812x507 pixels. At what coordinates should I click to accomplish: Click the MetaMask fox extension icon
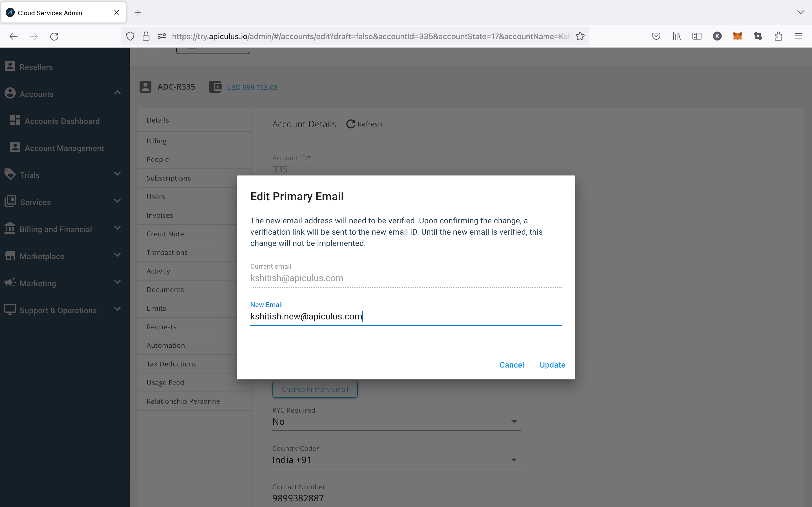point(737,36)
